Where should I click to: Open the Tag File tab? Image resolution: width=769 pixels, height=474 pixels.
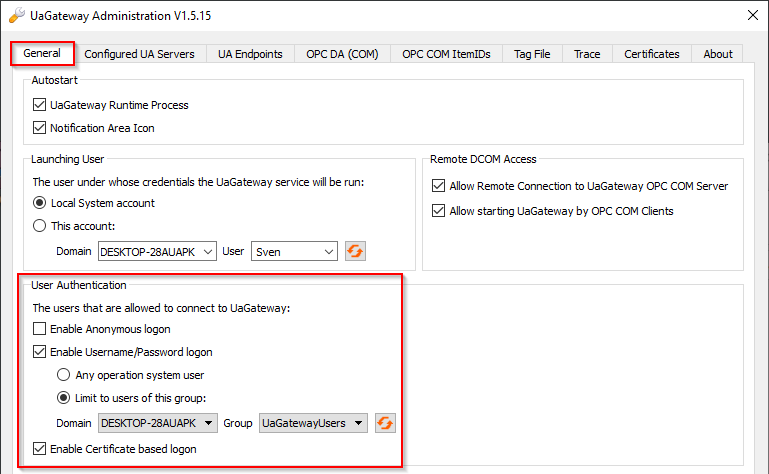(532, 54)
